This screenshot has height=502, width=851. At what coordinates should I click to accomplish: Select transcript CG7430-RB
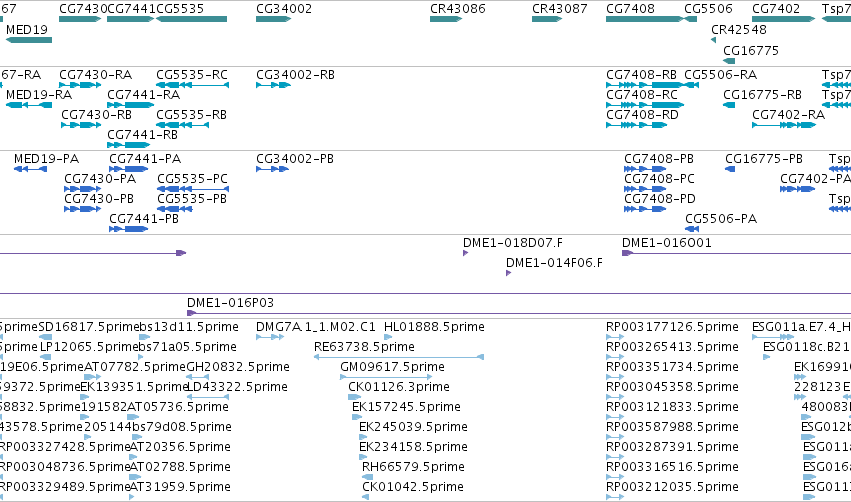[x=81, y=125]
